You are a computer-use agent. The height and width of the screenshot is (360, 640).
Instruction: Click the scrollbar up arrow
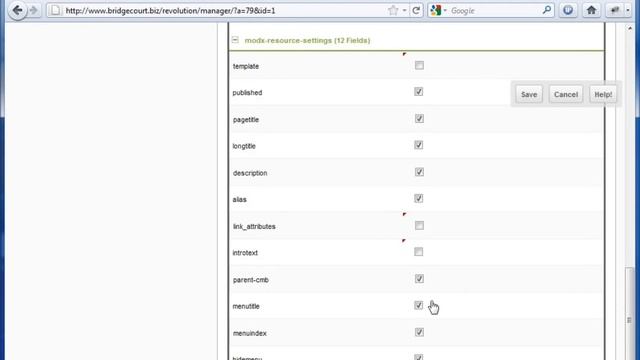629,28
